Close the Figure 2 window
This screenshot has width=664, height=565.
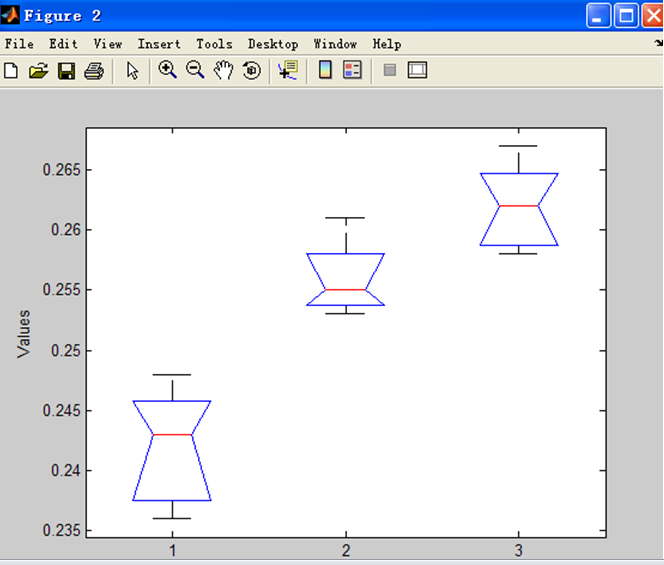[x=653, y=16]
